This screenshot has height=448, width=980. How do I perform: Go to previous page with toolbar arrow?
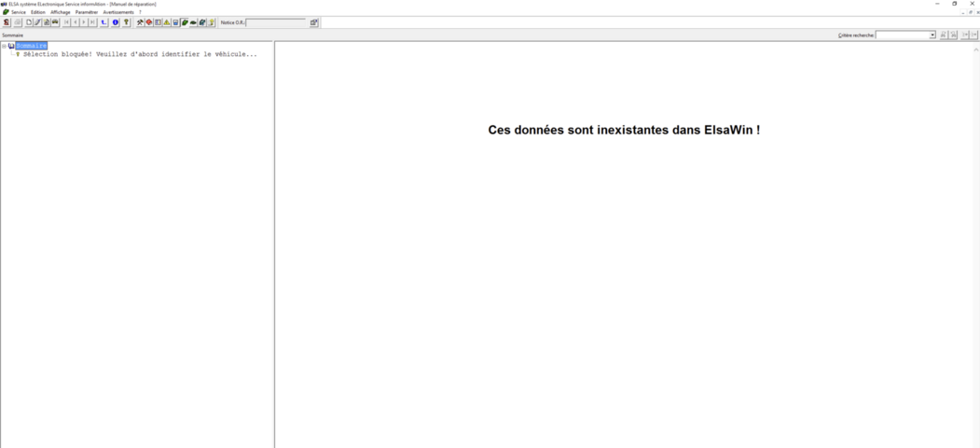tap(76, 22)
